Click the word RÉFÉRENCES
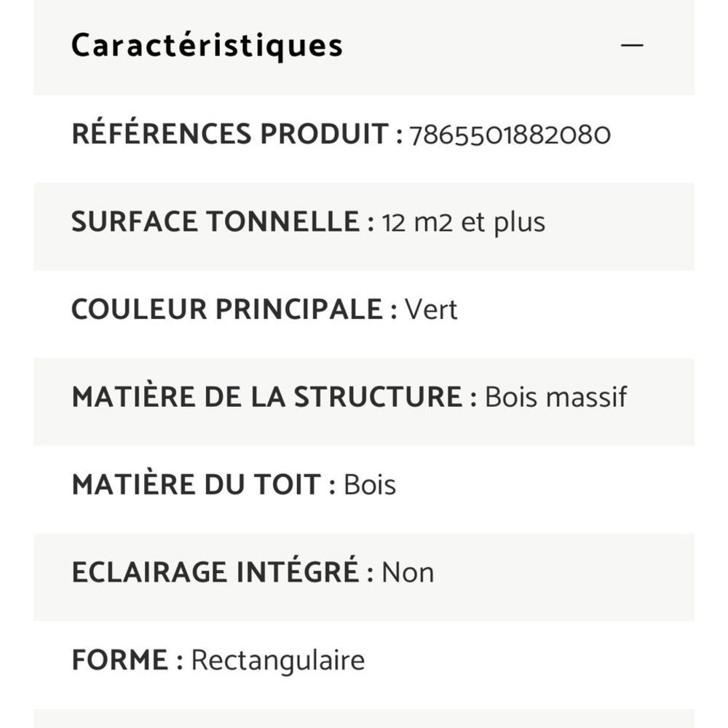 click(x=162, y=135)
